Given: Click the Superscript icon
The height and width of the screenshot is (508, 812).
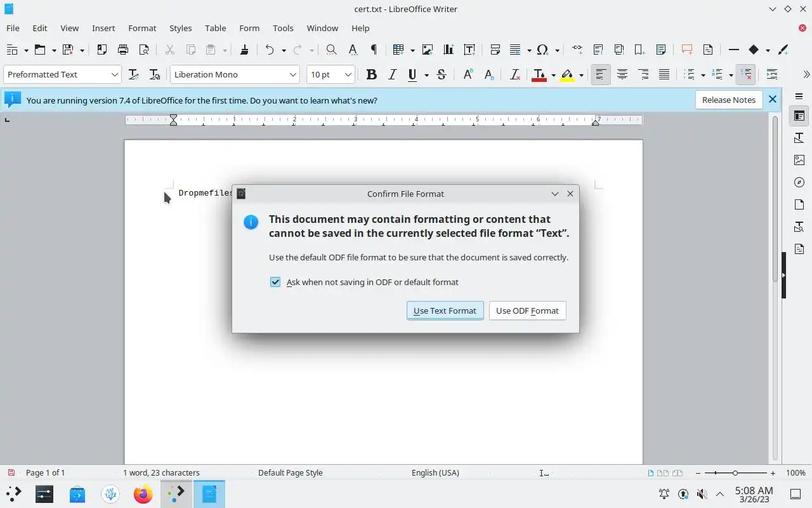Looking at the screenshot, I should coord(468,74).
